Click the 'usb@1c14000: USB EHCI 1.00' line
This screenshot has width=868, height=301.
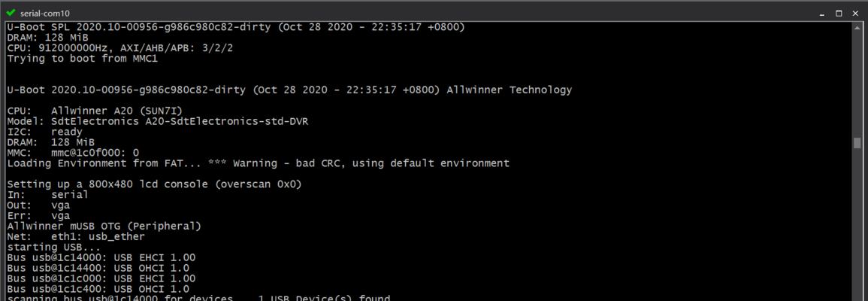point(101,258)
